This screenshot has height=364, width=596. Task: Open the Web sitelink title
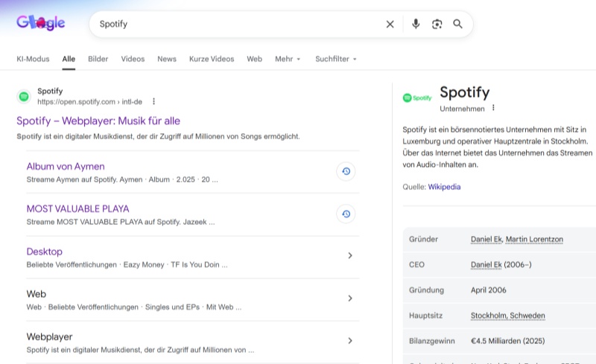pos(36,294)
